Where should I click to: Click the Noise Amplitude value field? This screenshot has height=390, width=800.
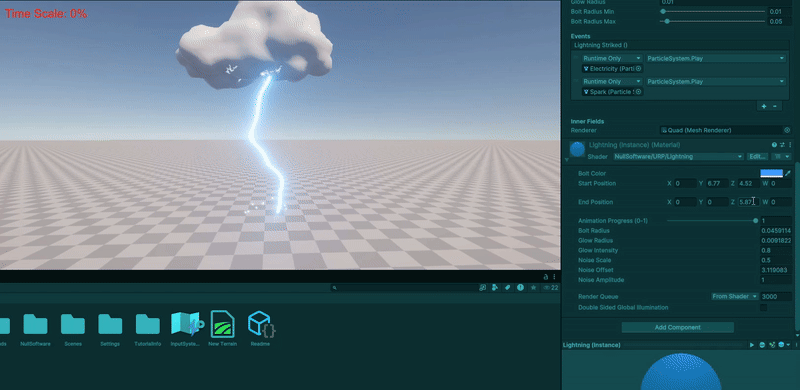click(776, 280)
